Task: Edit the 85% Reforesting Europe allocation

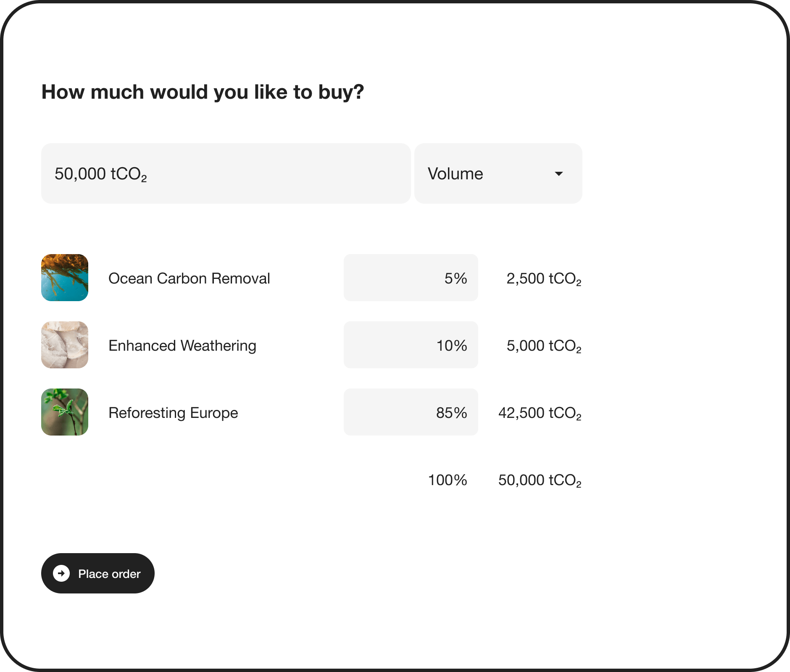Action: (411, 412)
